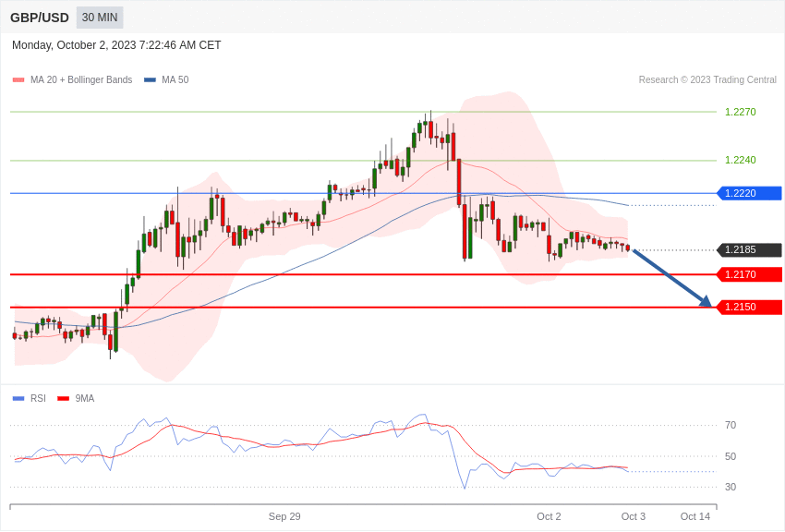785x532 pixels.
Task: Click the 9MA legend label
Action: (85, 399)
